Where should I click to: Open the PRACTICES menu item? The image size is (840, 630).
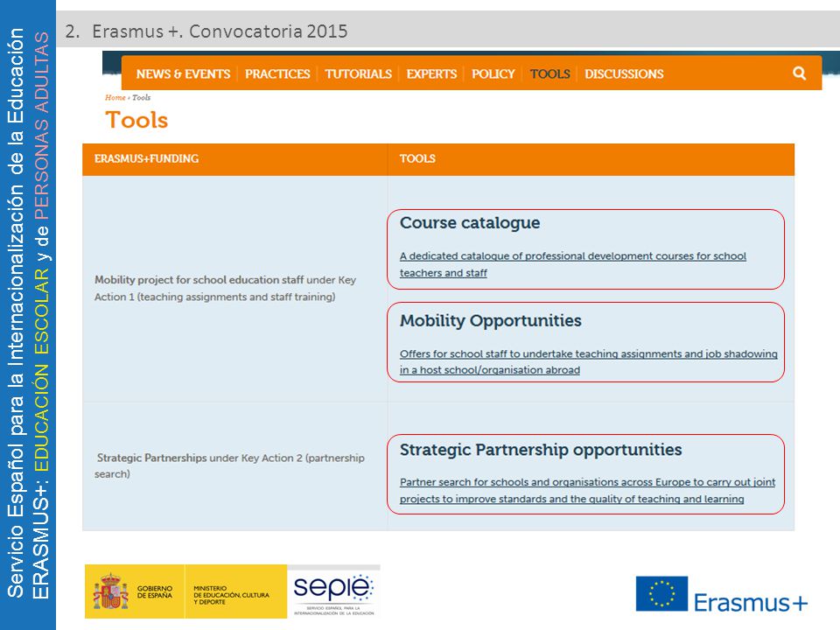coord(277,73)
